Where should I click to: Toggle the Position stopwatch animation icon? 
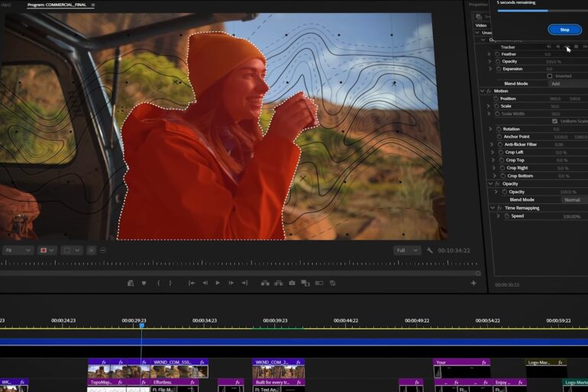point(496,99)
